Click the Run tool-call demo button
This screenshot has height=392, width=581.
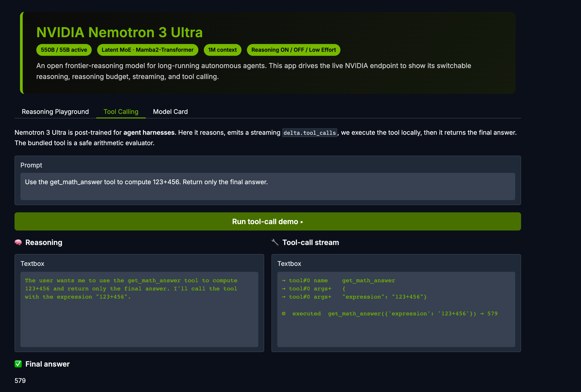point(268,221)
